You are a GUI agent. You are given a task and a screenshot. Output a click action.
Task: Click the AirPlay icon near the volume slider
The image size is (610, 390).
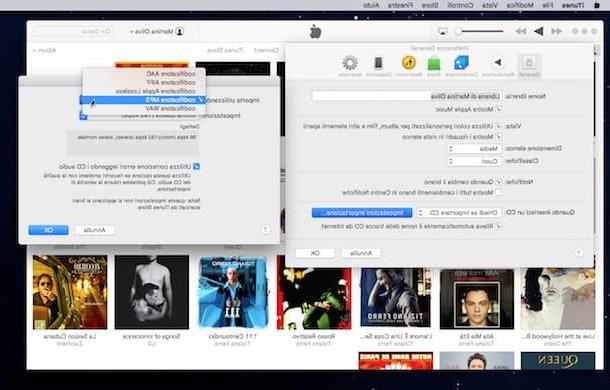tap(442, 31)
